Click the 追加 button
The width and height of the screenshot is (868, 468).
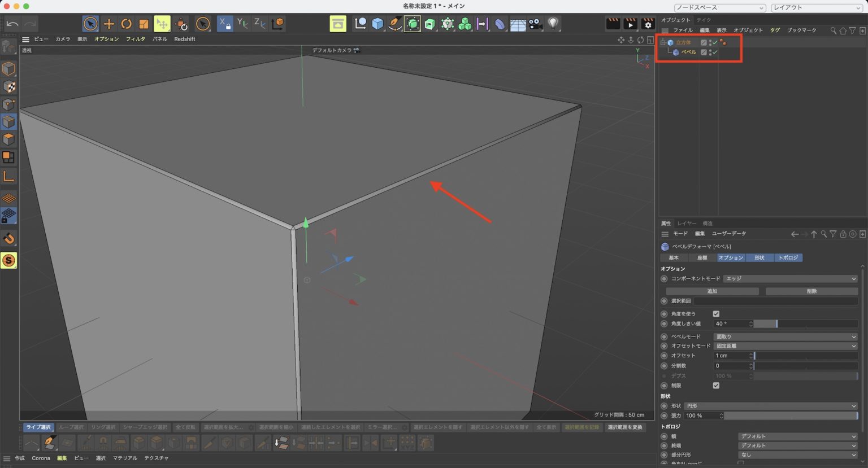click(x=712, y=291)
